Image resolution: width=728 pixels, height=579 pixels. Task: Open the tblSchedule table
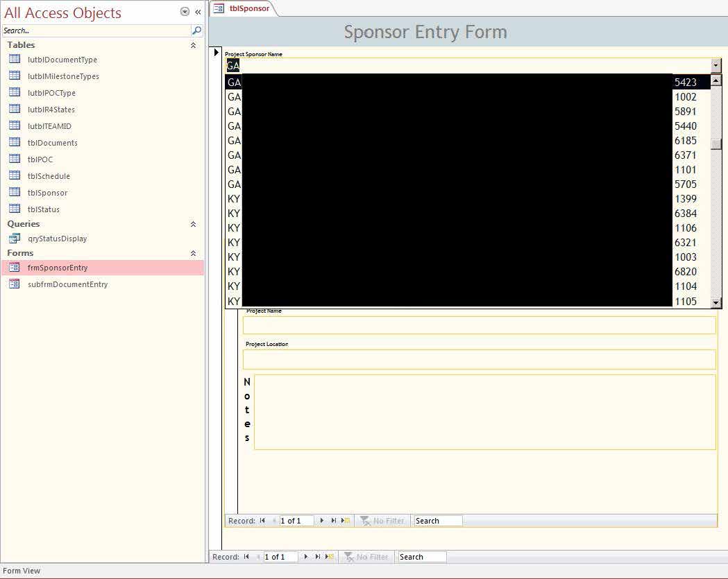[x=49, y=176]
